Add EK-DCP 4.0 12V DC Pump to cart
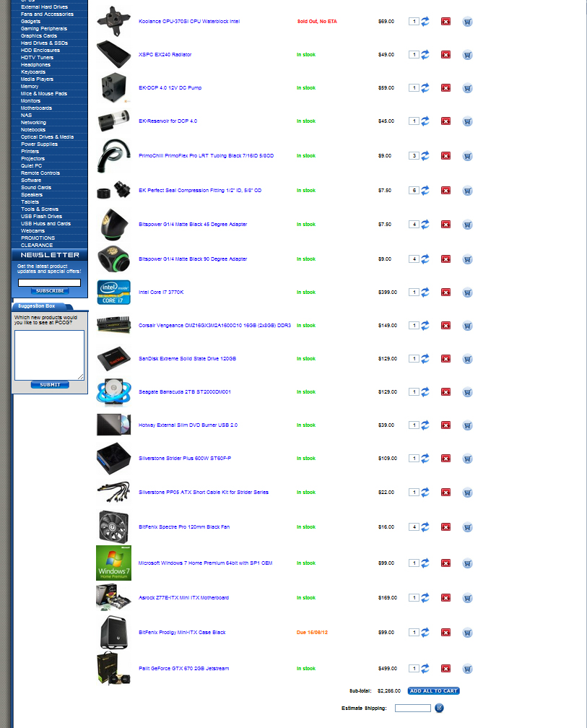The height and width of the screenshot is (728, 587). click(467, 88)
